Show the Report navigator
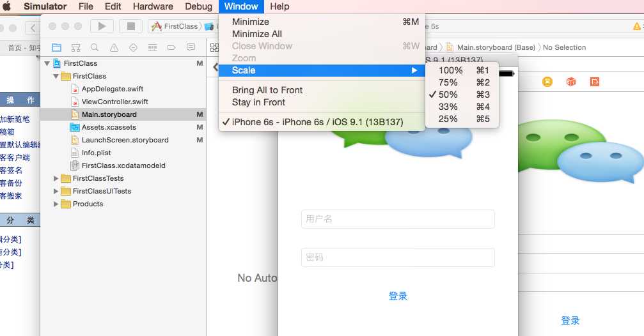 coord(191,48)
